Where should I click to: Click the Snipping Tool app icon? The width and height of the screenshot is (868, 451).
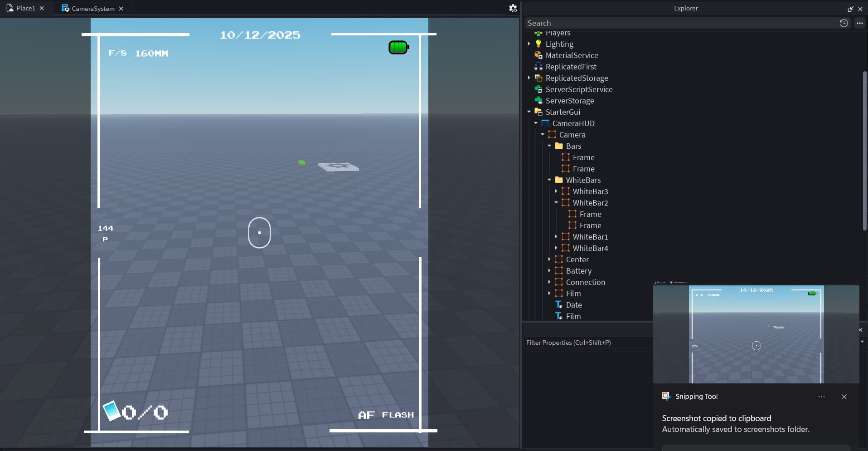pyautogui.click(x=666, y=396)
